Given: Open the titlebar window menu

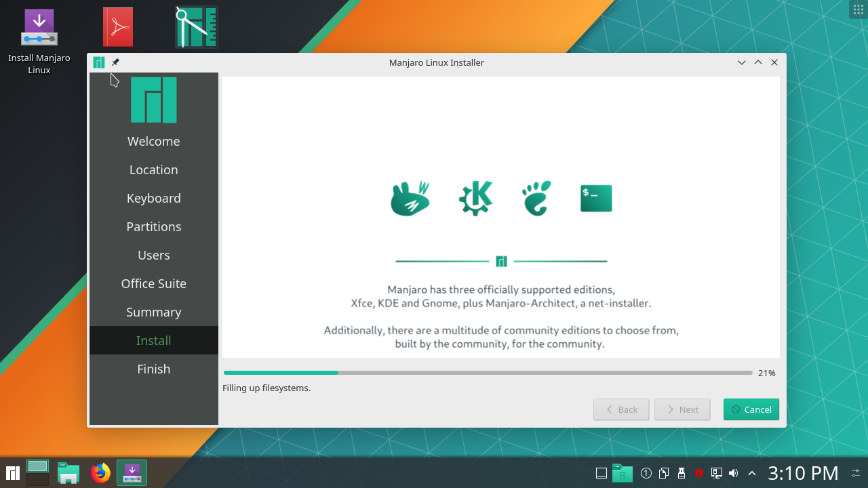Looking at the screenshot, I should (x=98, y=62).
